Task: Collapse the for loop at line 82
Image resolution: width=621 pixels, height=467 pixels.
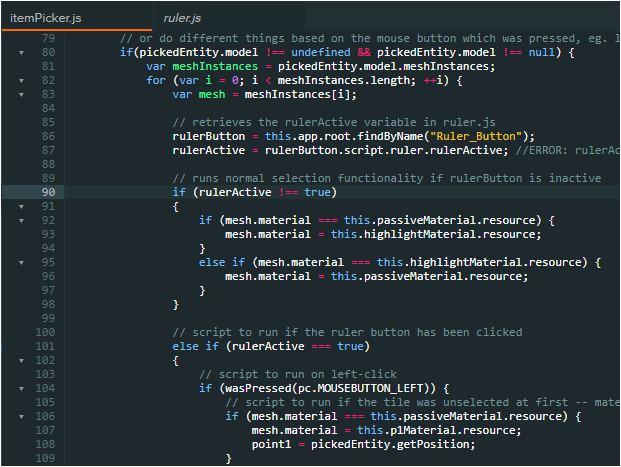Action: click(x=21, y=80)
